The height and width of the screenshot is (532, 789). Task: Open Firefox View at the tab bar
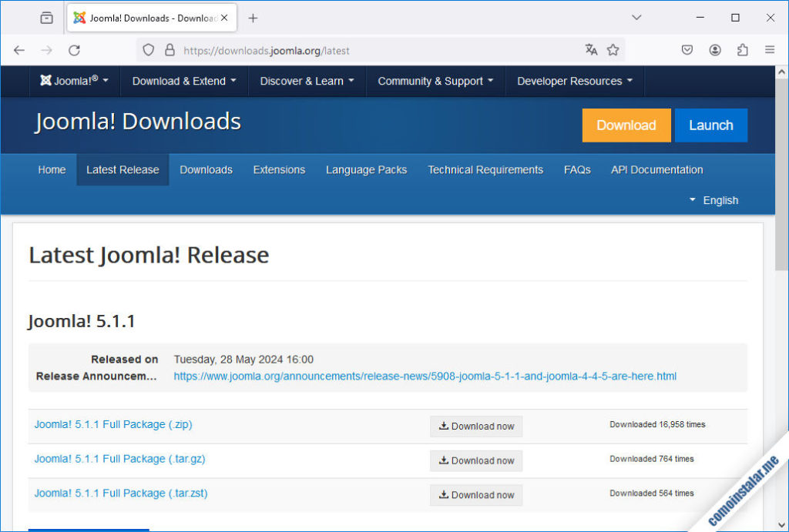tap(45, 17)
